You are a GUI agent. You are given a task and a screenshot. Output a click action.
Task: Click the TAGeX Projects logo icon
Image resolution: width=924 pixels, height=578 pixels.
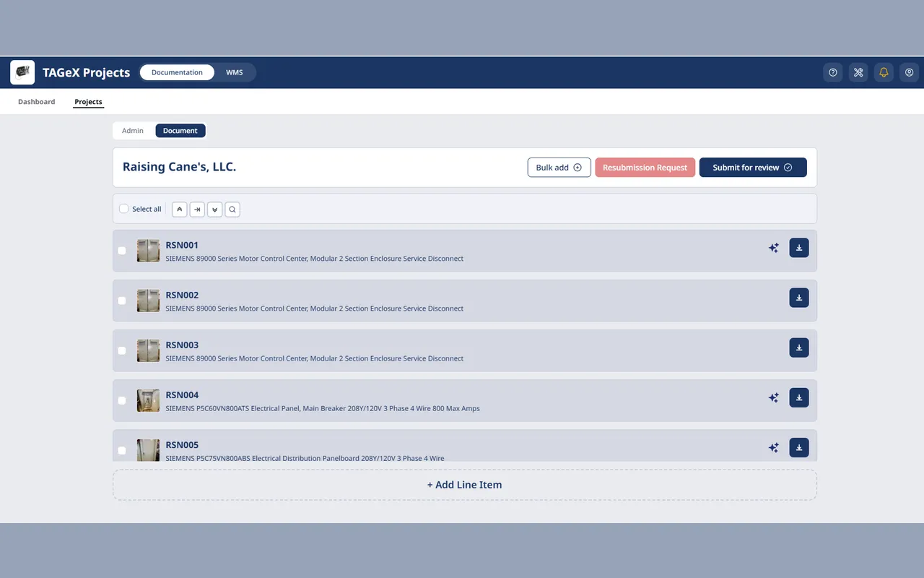[x=22, y=72]
